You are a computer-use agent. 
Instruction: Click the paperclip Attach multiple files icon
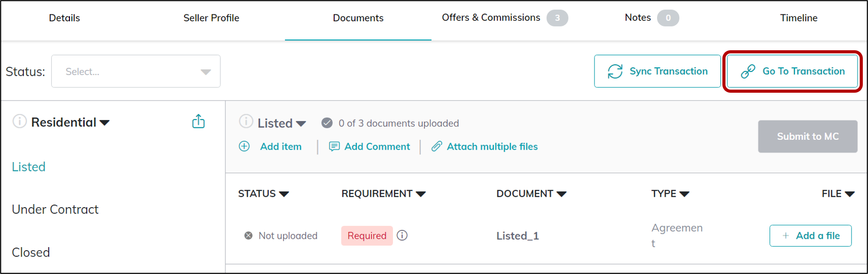[x=437, y=147]
